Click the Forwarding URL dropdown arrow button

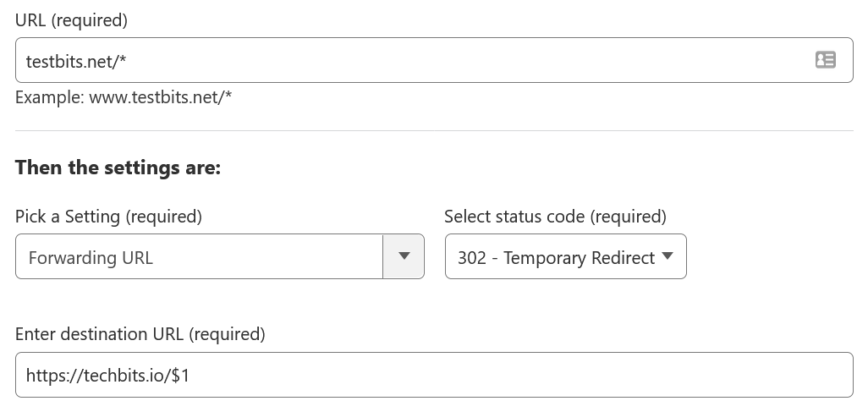tap(404, 256)
